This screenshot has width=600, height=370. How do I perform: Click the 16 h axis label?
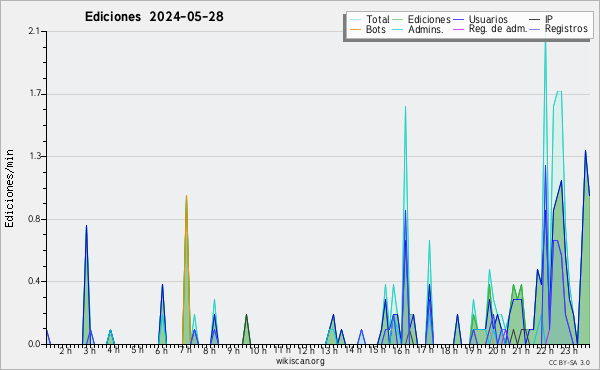[400, 350]
